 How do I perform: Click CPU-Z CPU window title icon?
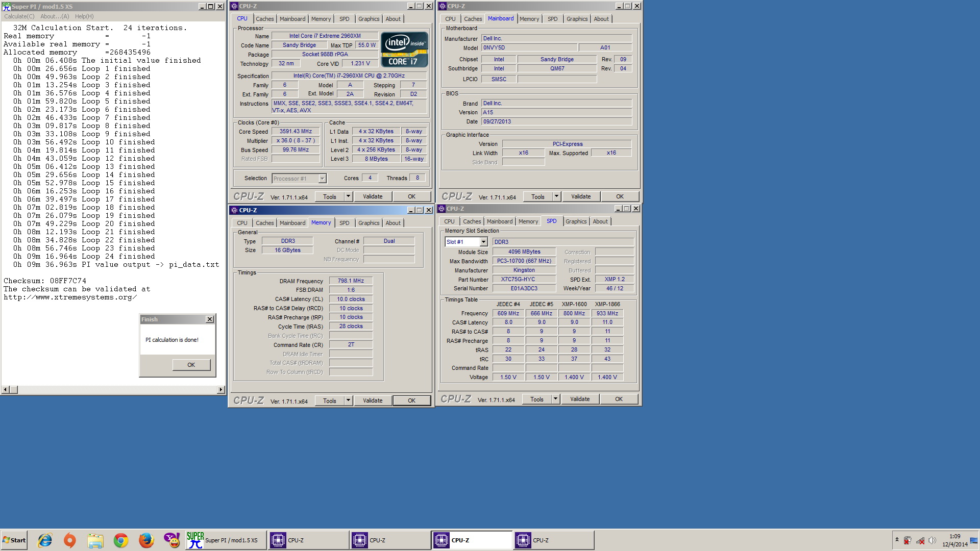234,6
